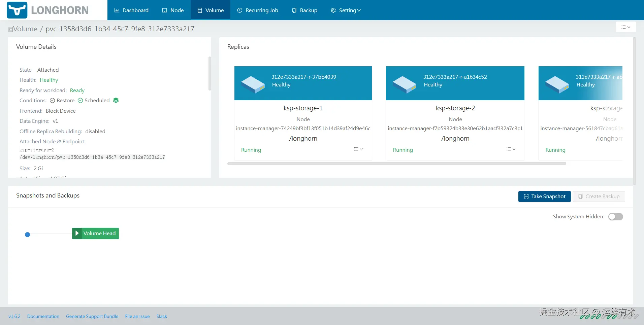
Task: Click the green Healthy health value
Action: pos(49,80)
